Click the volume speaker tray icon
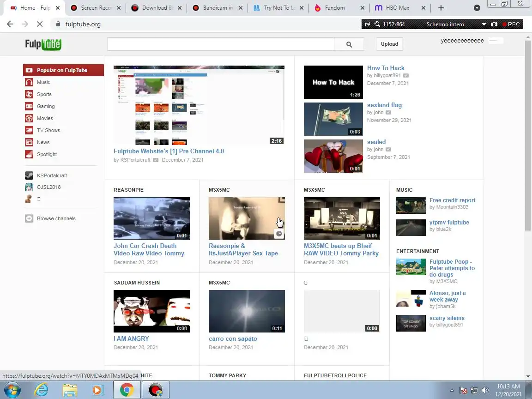This screenshot has width=532, height=399. coord(485,391)
